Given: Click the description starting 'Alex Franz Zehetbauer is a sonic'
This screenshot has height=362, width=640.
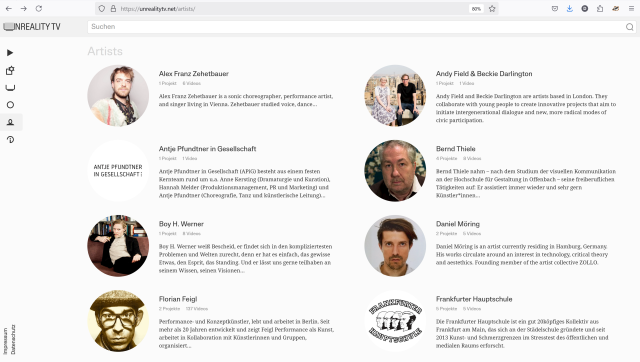Looking at the screenshot, I should 246,100.
